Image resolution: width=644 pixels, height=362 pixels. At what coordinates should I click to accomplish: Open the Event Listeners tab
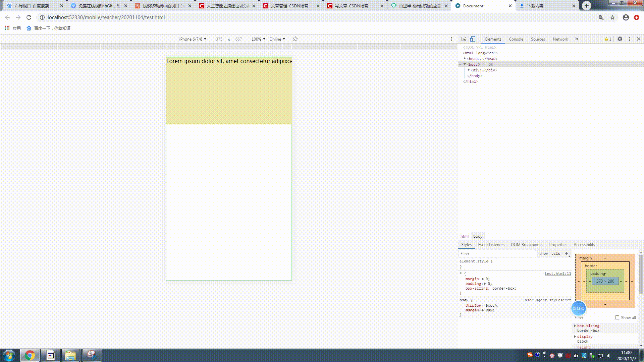(x=491, y=245)
